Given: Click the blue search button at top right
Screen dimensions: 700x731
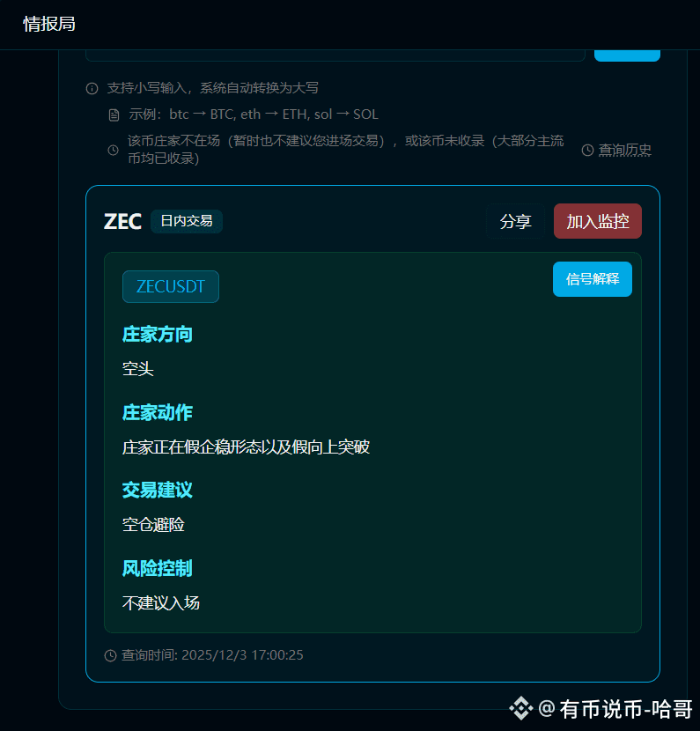Looking at the screenshot, I should tap(627, 55).
